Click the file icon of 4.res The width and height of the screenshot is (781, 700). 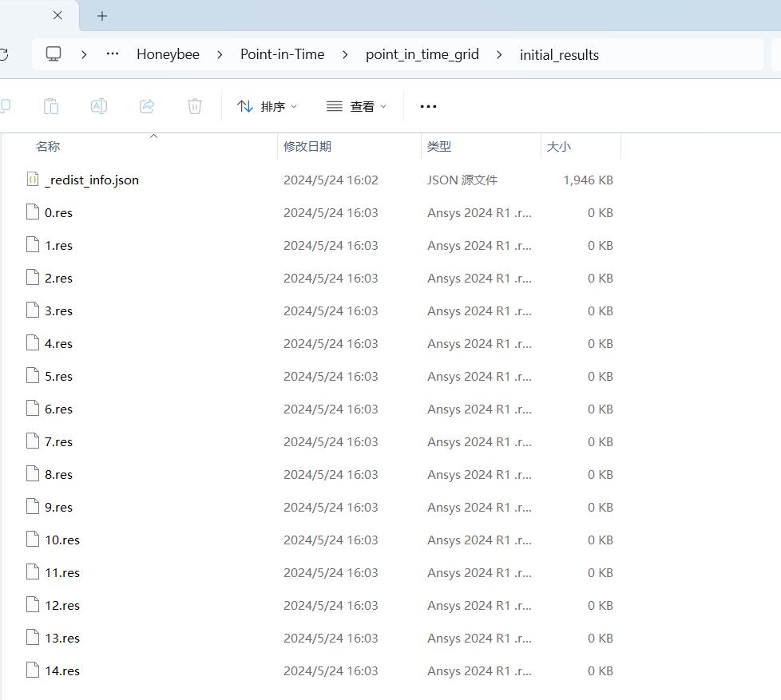(x=33, y=343)
